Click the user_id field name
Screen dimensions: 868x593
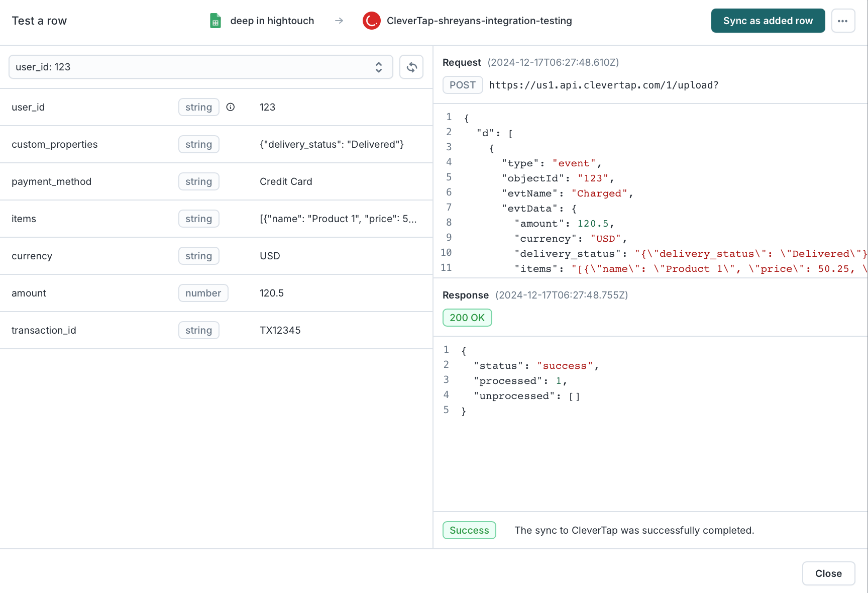pyautogui.click(x=28, y=107)
